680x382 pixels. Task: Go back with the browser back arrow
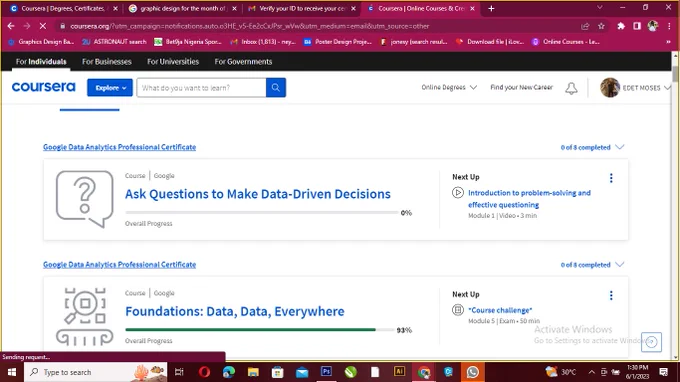11,26
